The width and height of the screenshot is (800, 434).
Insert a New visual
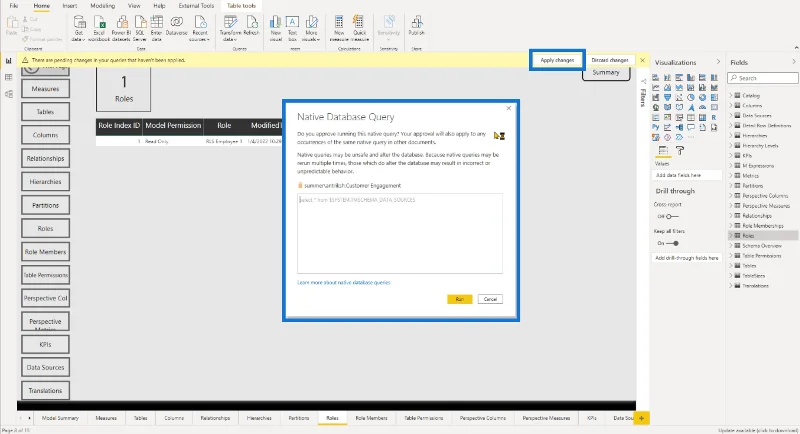click(276, 28)
